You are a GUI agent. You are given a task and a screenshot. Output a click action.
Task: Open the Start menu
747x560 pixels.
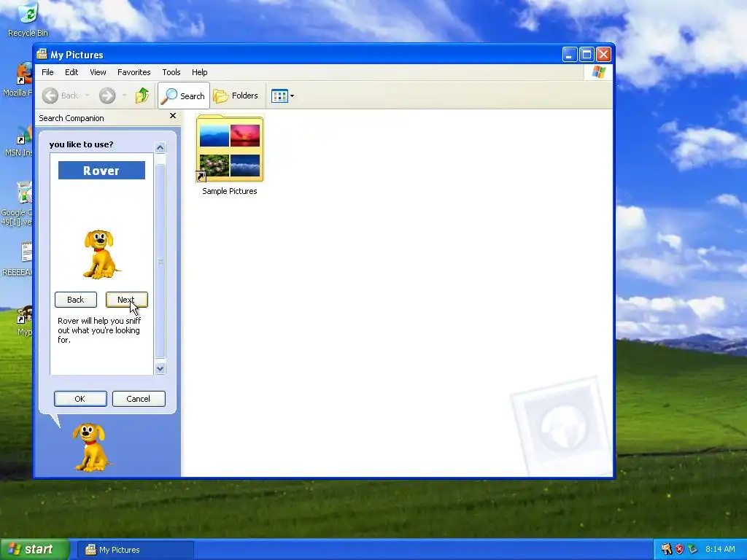[x=34, y=550]
